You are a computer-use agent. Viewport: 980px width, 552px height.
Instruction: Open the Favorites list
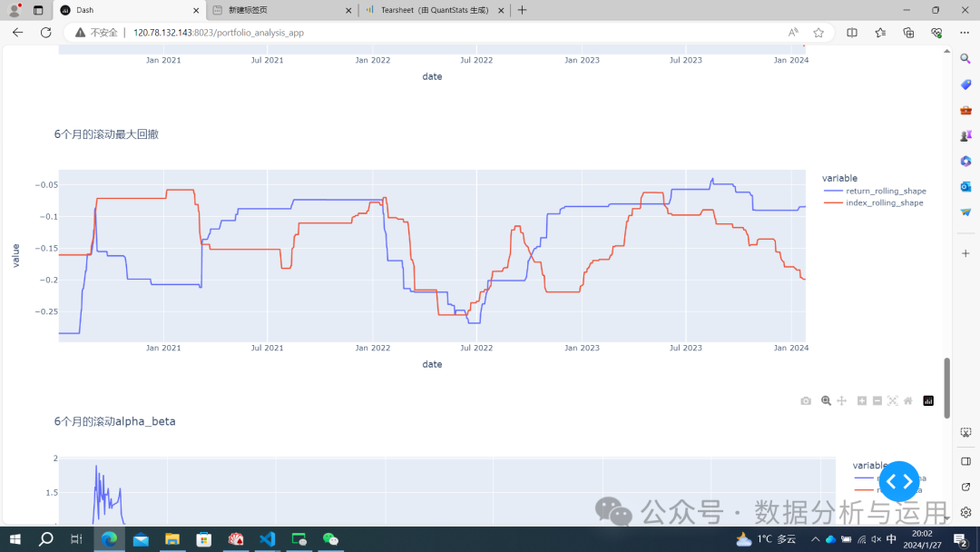click(880, 33)
